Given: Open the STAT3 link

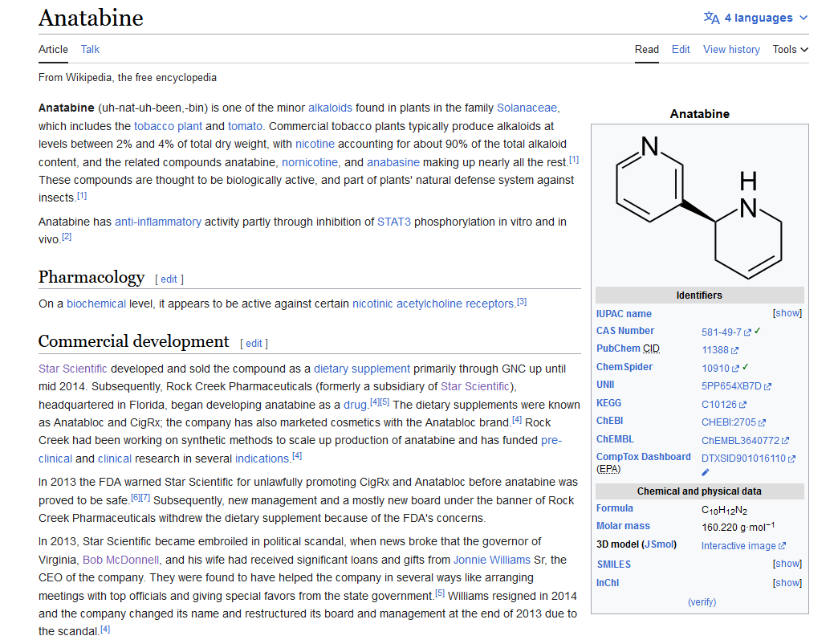Looking at the screenshot, I should (394, 222).
